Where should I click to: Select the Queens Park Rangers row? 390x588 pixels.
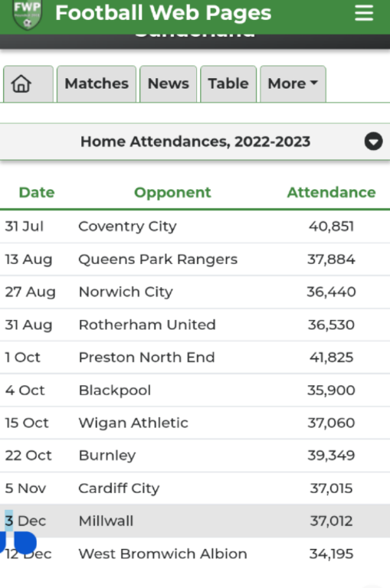[195, 259]
